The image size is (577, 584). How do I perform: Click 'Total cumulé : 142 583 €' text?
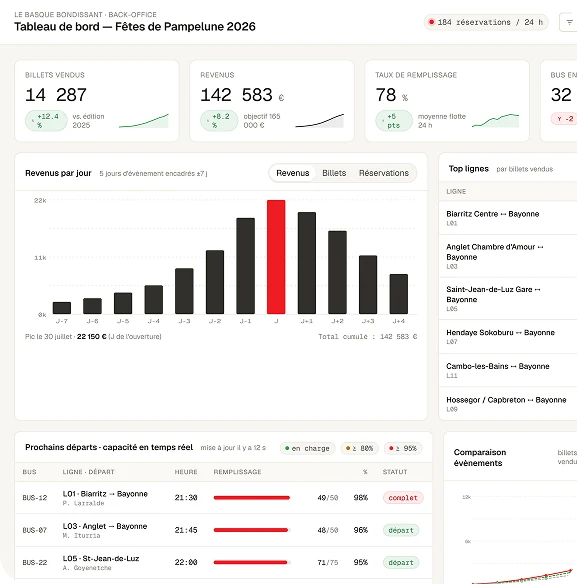tap(367, 337)
